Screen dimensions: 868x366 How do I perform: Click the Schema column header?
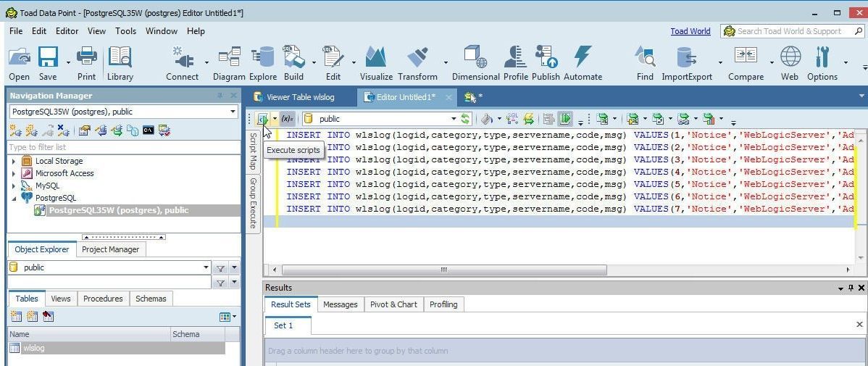(198, 334)
